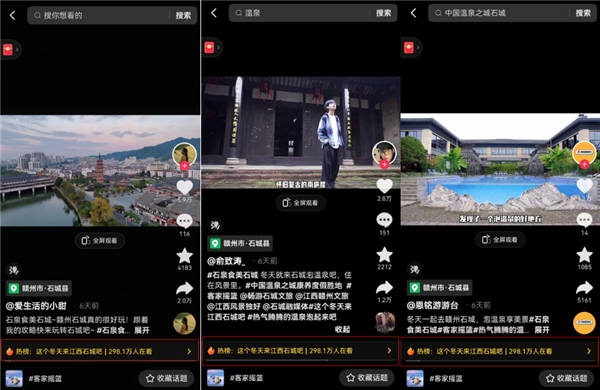Screen dimensions: 600x390
Task: Open #客家摇篮 topic below 爱生活的小甜 video
Action: pyautogui.click(x=45, y=379)
